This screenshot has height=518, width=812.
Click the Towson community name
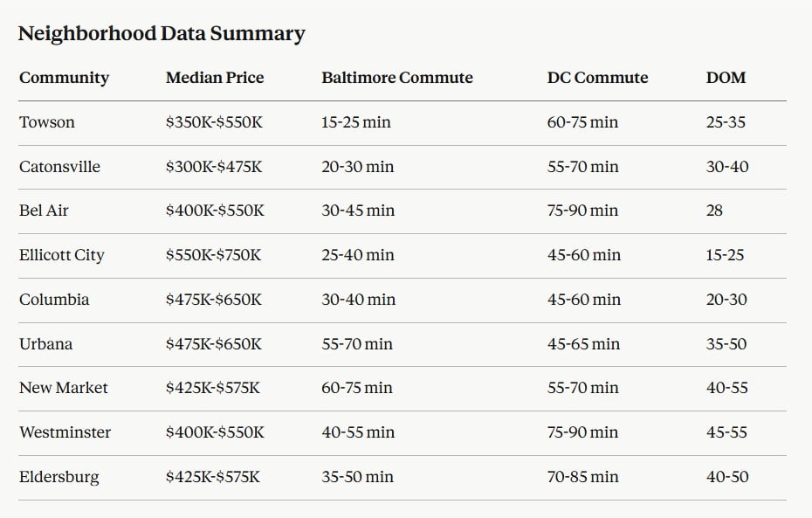point(47,122)
